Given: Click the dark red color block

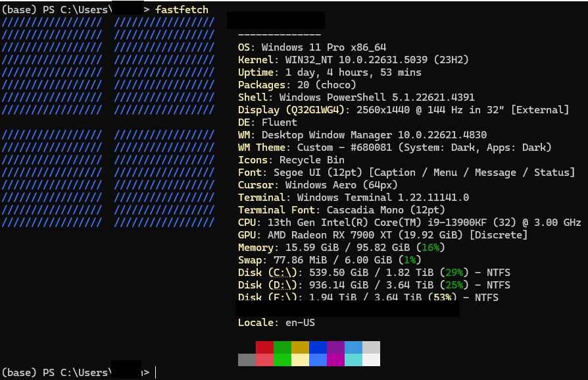Looking at the screenshot, I should (x=265, y=347).
